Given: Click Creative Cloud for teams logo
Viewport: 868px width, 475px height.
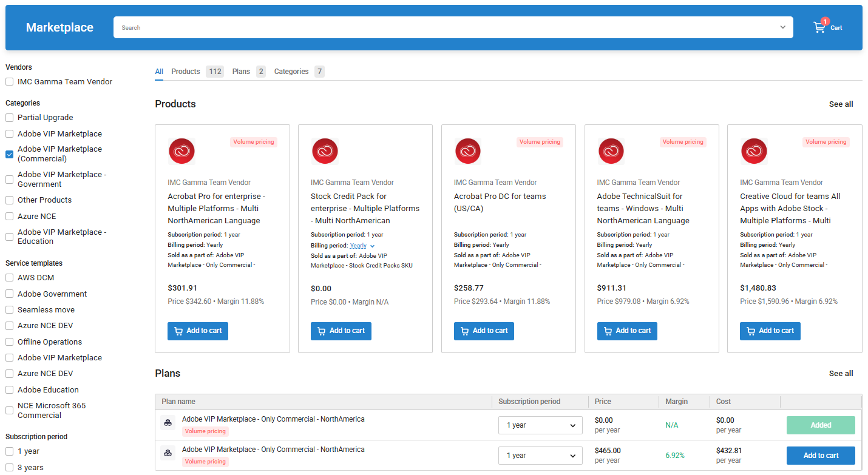Looking at the screenshot, I should point(754,151).
